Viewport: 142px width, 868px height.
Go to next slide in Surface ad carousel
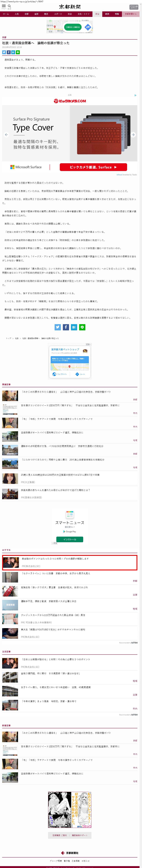[x=133, y=135]
